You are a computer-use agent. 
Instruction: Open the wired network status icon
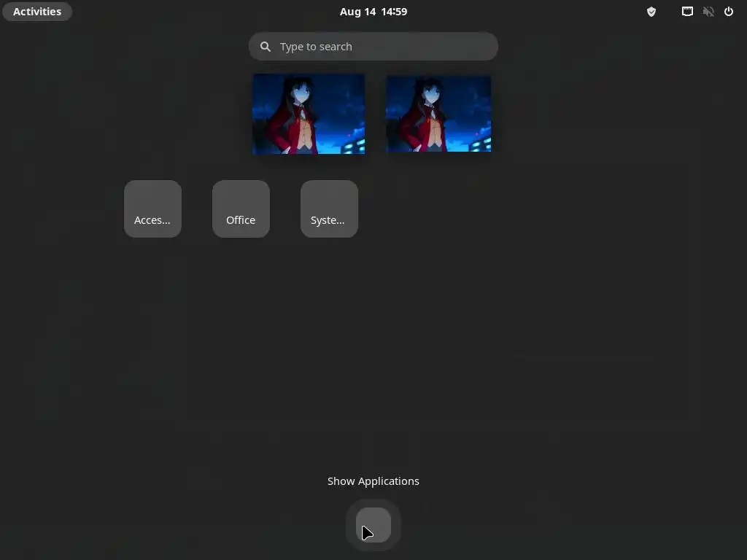pyautogui.click(x=687, y=12)
